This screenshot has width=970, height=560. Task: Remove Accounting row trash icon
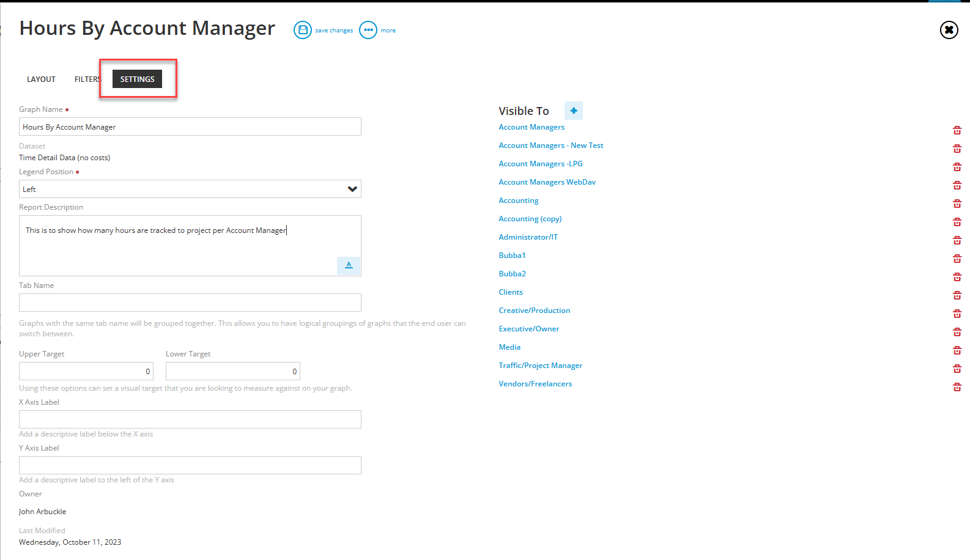click(957, 204)
